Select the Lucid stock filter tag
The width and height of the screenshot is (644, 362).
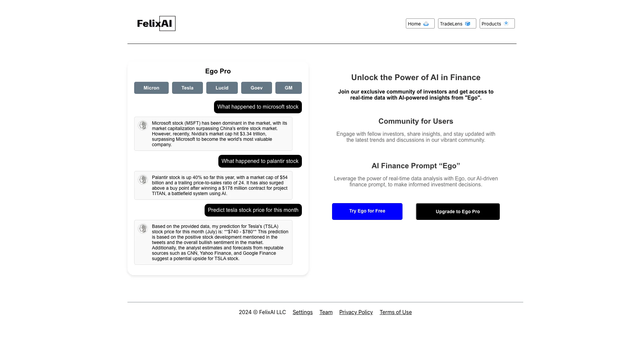coord(222,87)
